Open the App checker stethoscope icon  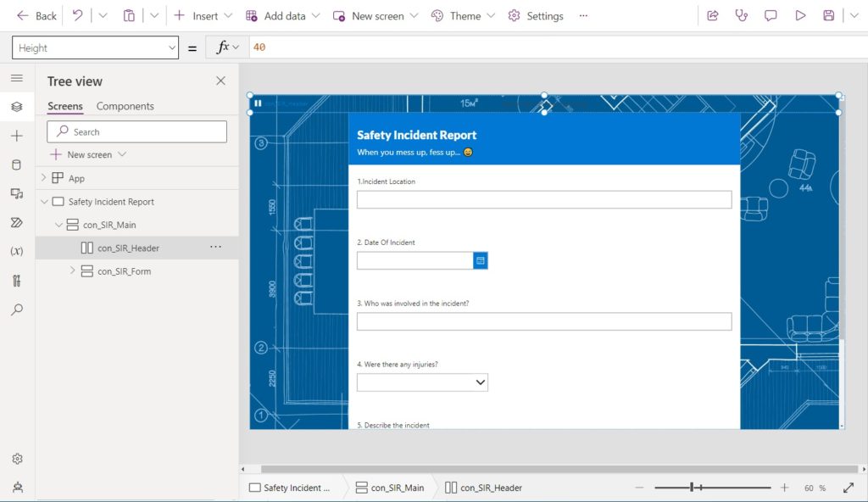tap(741, 15)
